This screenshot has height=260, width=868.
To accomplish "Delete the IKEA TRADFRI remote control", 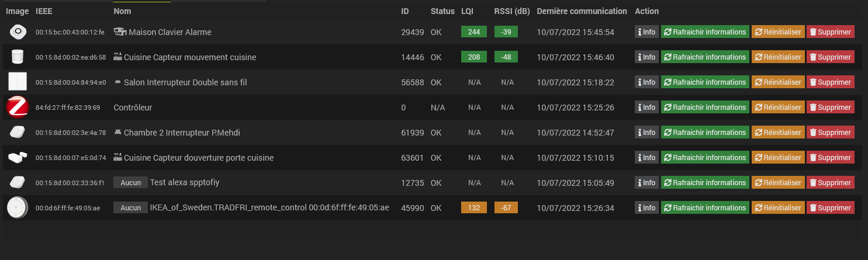I will pyautogui.click(x=830, y=208).
